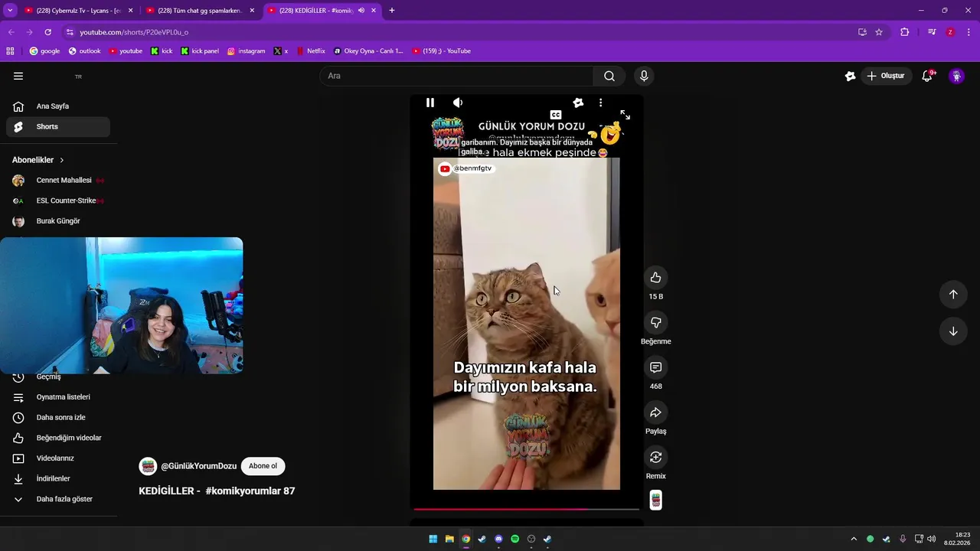Open File Explorer from taskbar
Viewport: 980px width, 551px height.
tap(449, 539)
